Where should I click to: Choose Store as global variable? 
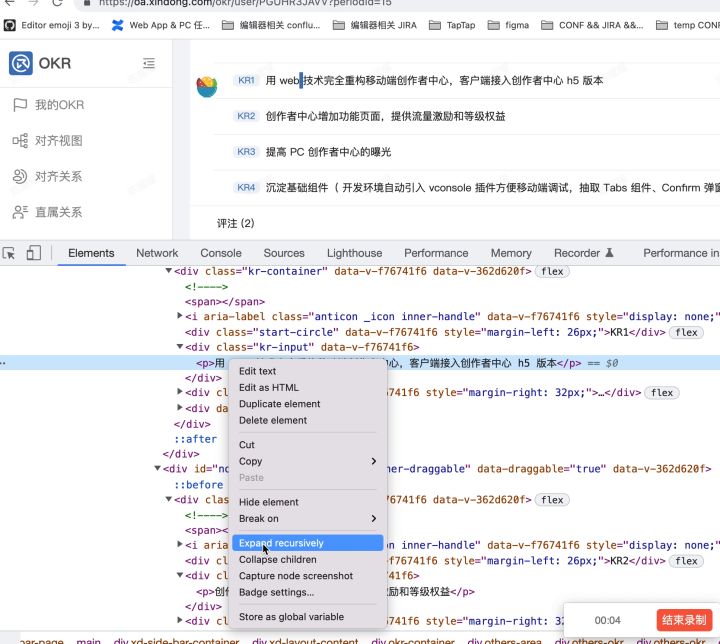308,617
